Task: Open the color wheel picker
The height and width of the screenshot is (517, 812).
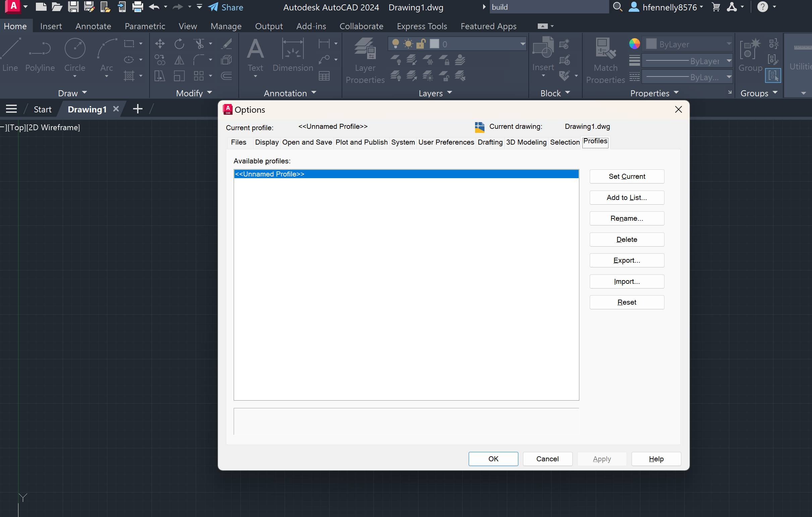Action: click(634, 44)
